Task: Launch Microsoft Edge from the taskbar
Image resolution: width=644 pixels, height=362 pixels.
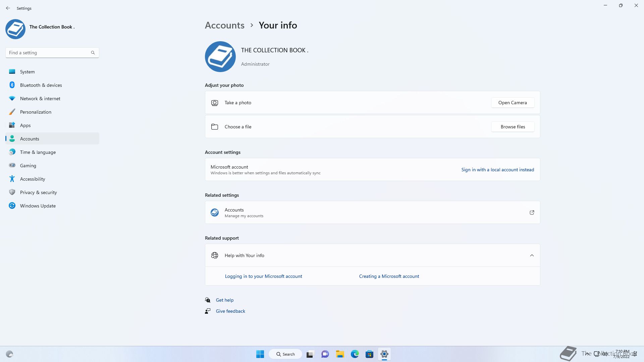Action: (x=355, y=354)
